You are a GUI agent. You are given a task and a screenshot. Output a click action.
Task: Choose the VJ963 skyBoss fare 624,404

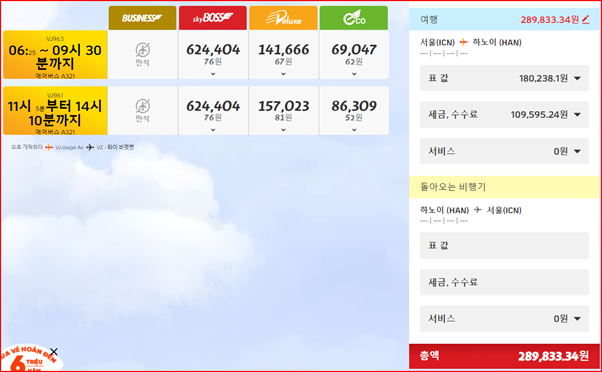[x=213, y=55]
